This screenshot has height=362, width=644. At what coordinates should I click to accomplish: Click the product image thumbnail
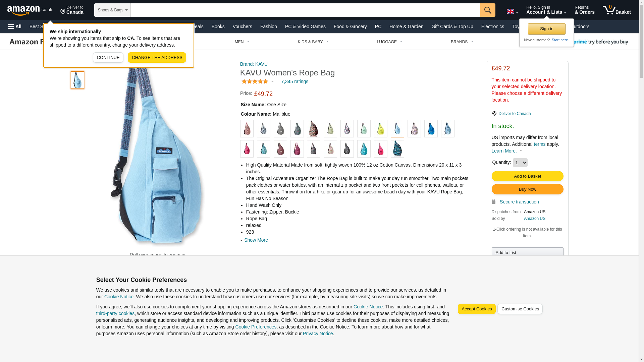77,80
